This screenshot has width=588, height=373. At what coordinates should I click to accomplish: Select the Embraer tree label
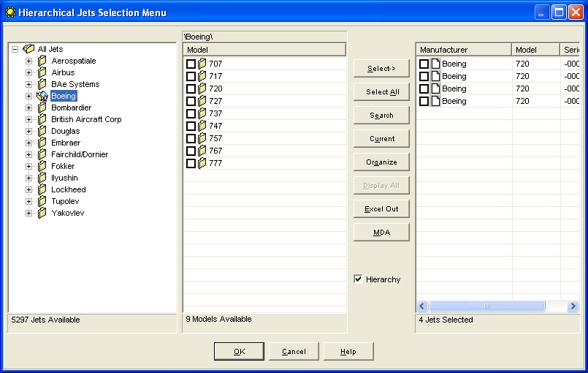click(66, 143)
